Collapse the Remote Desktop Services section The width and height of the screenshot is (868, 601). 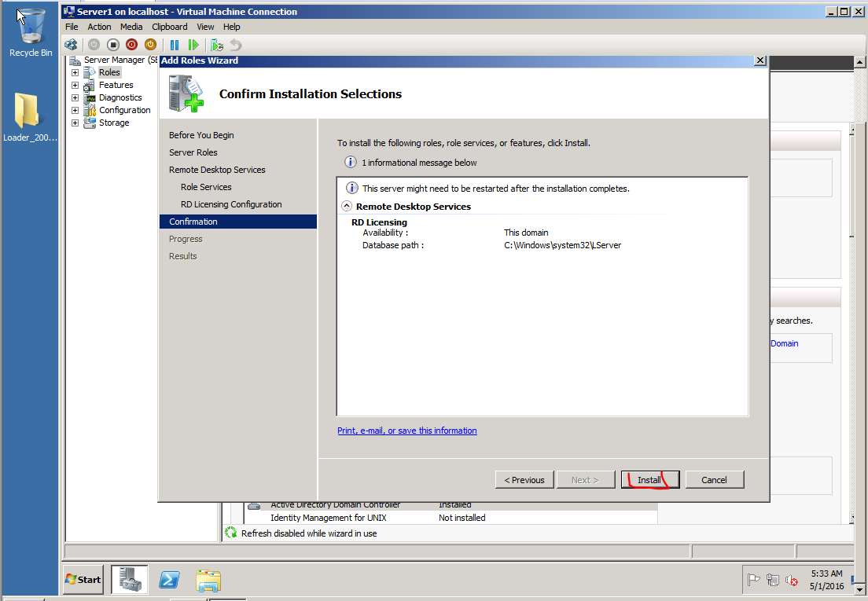coord(347,206)
